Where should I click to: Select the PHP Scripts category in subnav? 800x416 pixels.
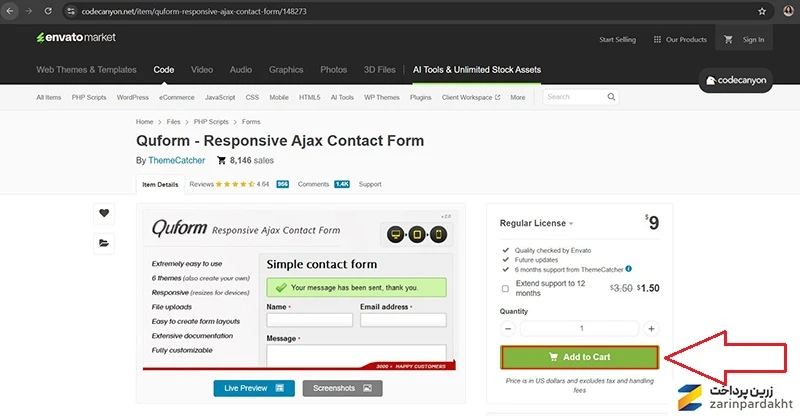(89, 97)
